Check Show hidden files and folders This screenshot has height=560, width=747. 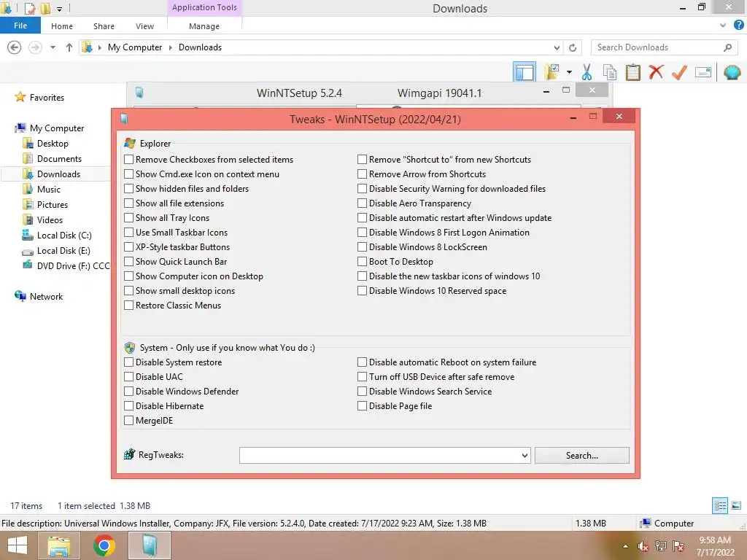[x=128, y=189]
